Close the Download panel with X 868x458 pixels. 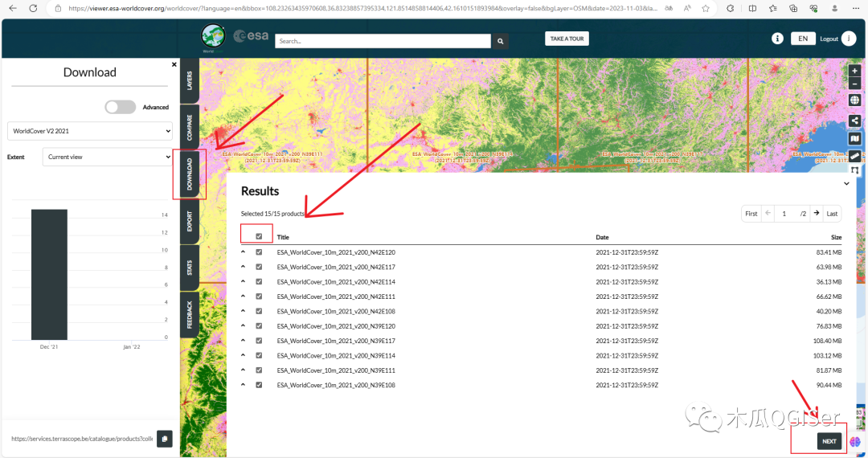coord(174,65)
